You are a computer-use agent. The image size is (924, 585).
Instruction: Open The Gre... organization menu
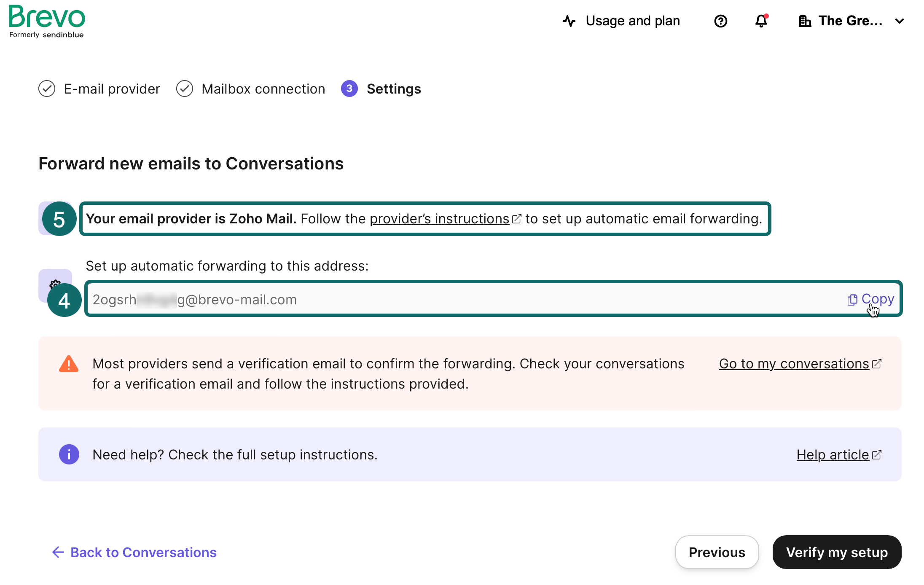click(850, 21)
